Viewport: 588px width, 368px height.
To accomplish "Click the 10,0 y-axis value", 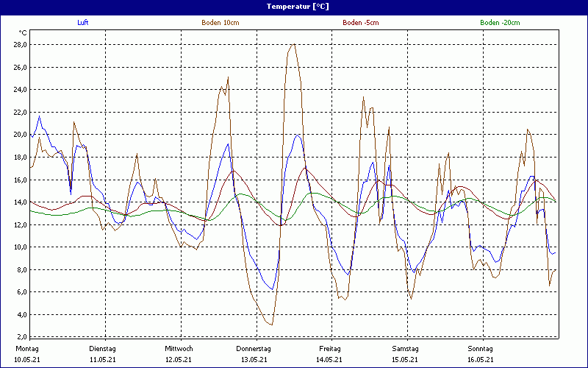I will tap(21, 247).
